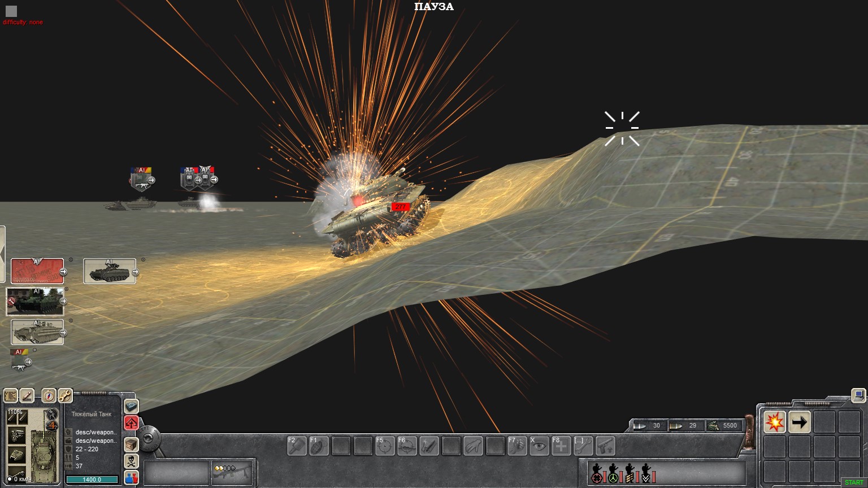The height and width of the screenshot is (488, 868).
Task: Click the dynamite explosive icon
Action: tap(429, 446)
